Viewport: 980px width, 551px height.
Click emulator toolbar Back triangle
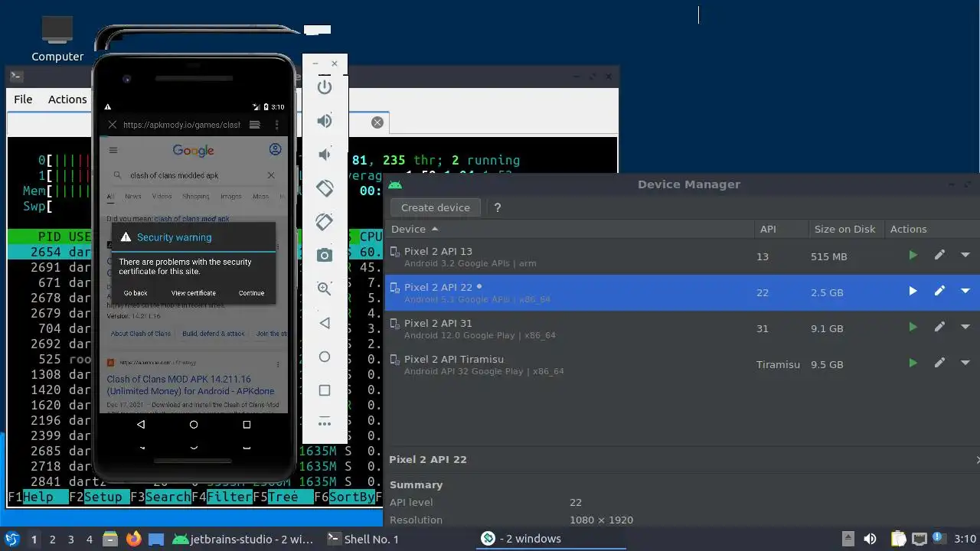point(325,323)
